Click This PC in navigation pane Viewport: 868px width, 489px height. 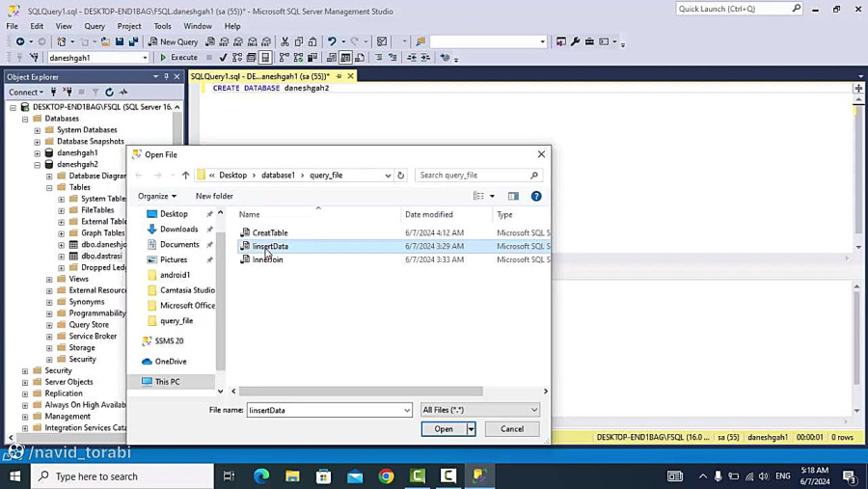click(167, 382)
